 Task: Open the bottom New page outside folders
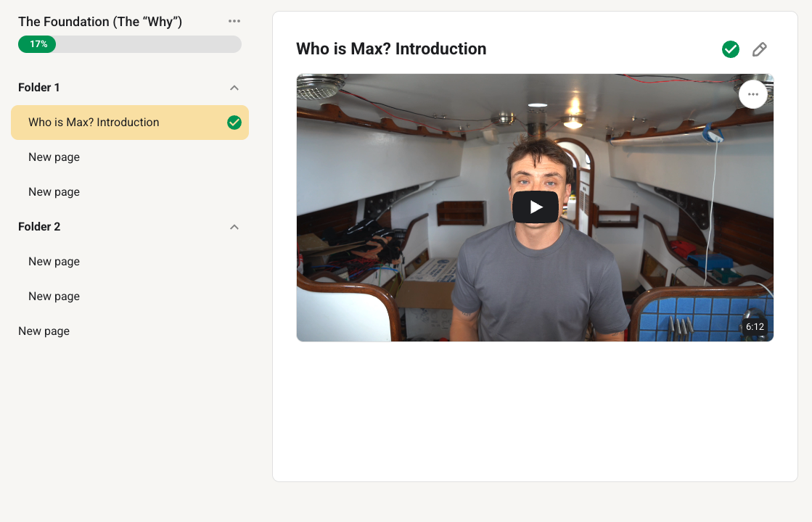click(x=44, y=331)
